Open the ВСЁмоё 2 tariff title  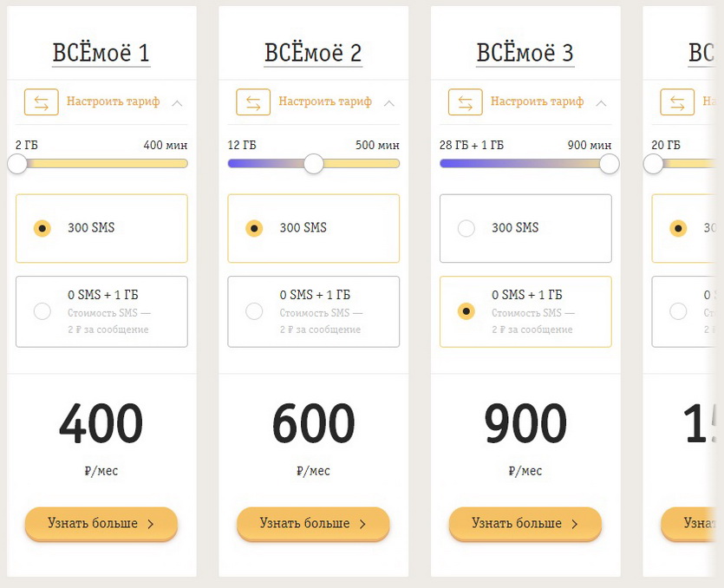coord(313,53)
